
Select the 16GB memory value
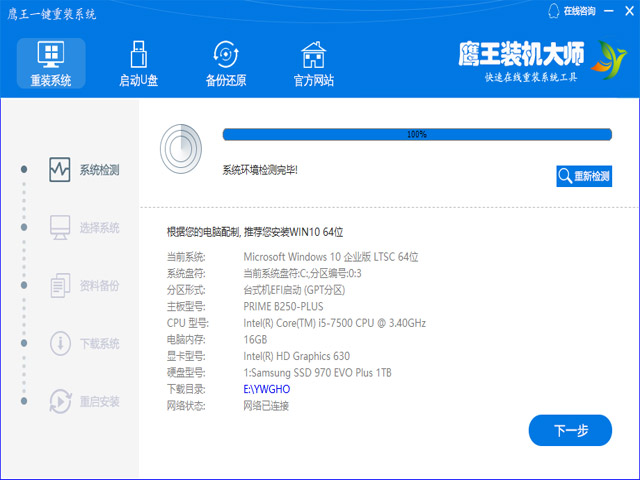tap(255, 340)
